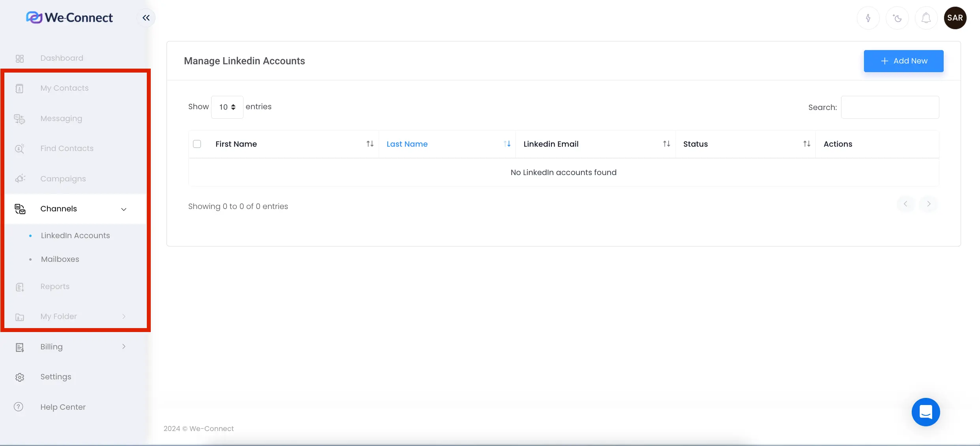Open notifications with the bell icon
Image resolution: width=980 pixels, height=446 pixels.
(x=926, y=18)
